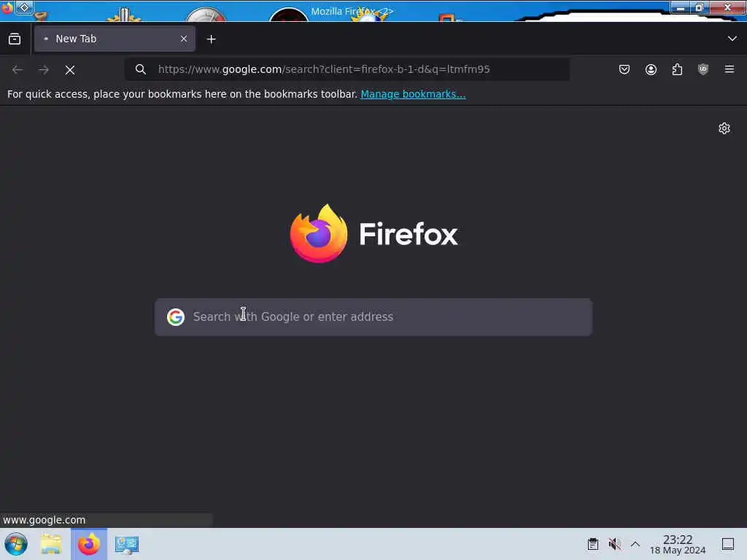Open the uBlock Origin shield icon
Screen dimensions: 747x560
tap(703, 69)
